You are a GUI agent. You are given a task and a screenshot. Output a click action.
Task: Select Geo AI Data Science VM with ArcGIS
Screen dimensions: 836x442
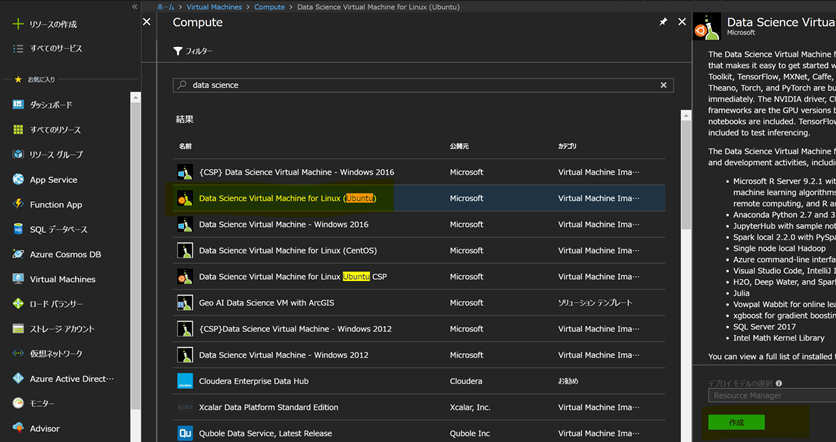coord(419,303)
